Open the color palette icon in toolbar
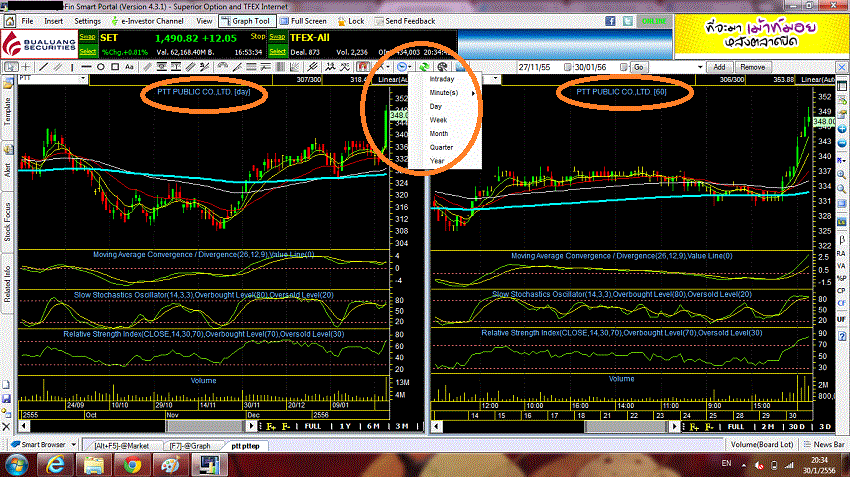 point(442,67)
